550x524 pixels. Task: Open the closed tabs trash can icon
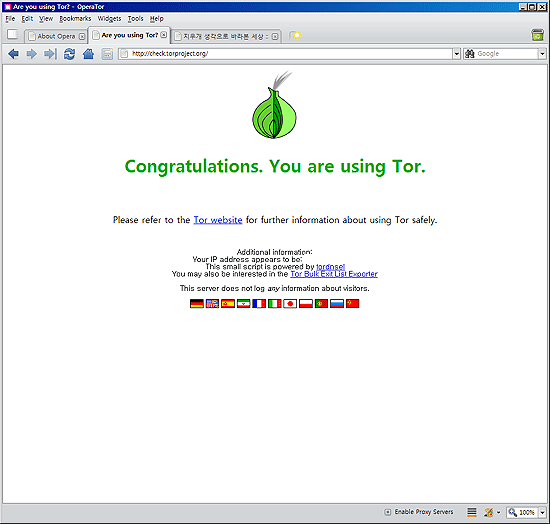pos(537,35)
